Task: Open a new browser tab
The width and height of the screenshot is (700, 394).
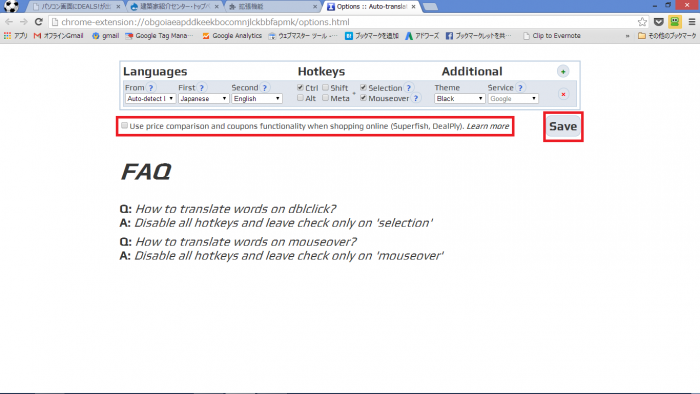Action: tap(430, 7)
